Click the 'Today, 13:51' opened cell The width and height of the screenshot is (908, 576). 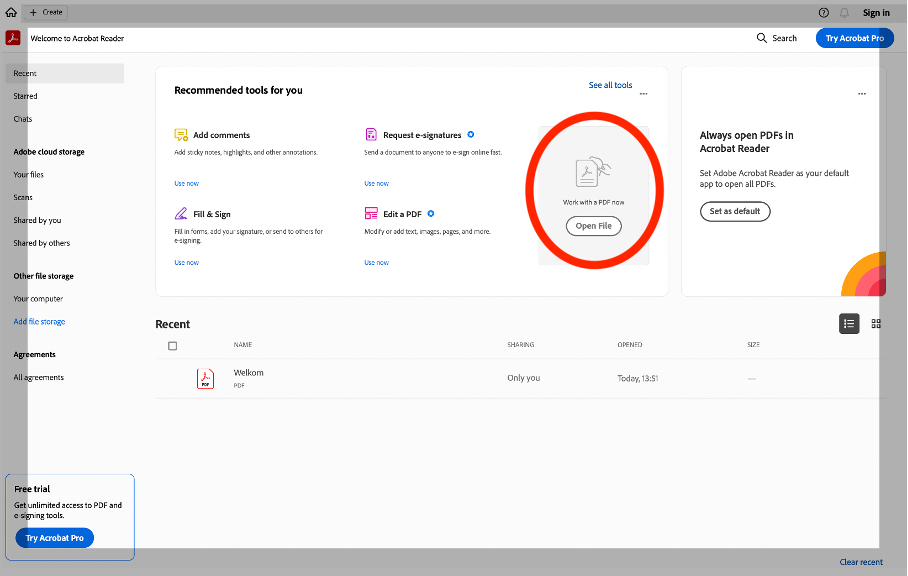638,379
